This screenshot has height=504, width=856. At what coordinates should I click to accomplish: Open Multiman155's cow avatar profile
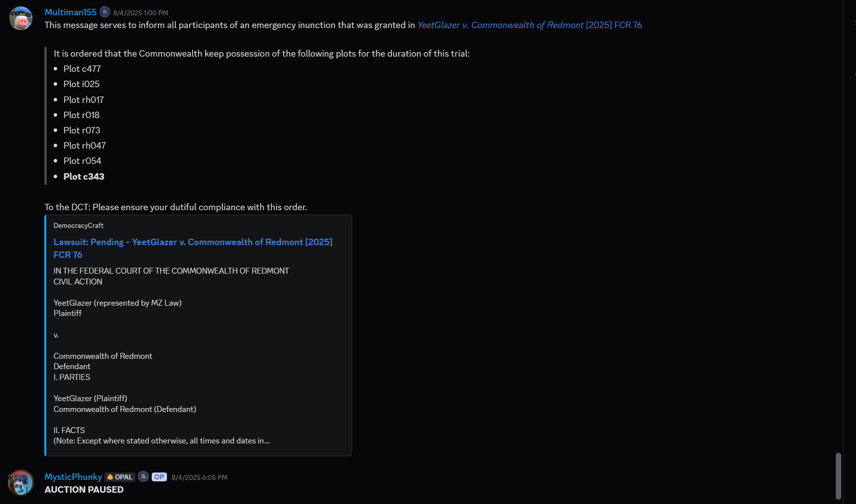click(x=21, y=18)
